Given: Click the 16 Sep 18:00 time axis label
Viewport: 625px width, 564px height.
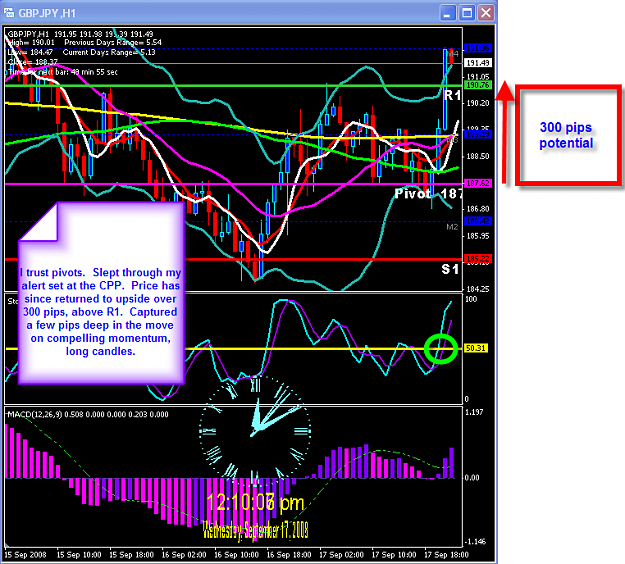Looking at the screenshot, I should pyautogui.click(x=289, y=554).
